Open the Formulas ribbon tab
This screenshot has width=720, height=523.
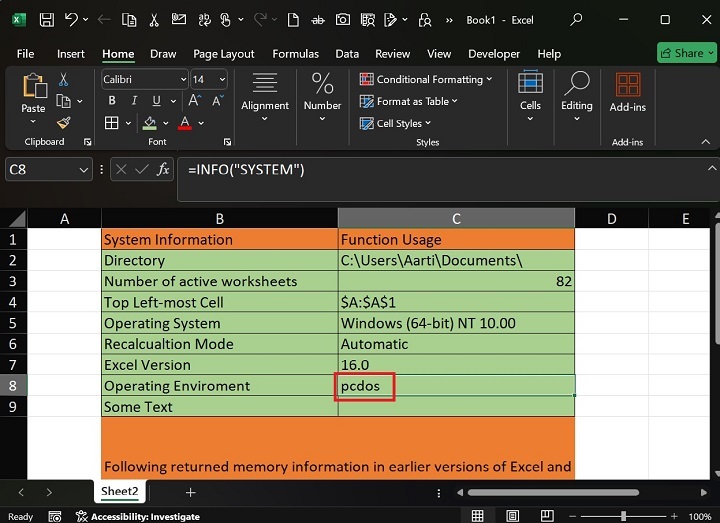(295, 54)
